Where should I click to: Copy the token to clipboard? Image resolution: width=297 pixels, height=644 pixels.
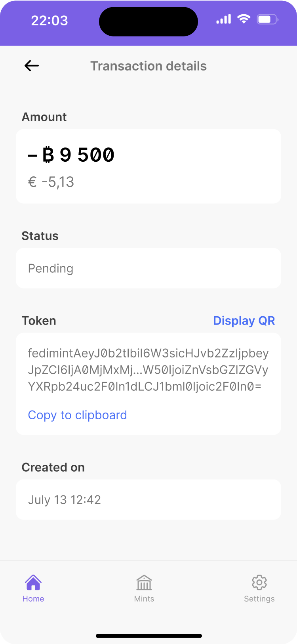pos(78,415)
